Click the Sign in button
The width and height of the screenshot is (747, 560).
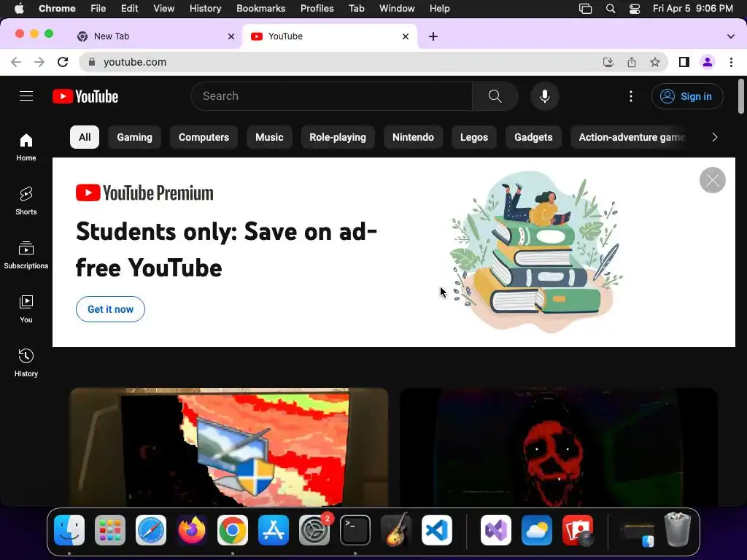click(687, 96)
